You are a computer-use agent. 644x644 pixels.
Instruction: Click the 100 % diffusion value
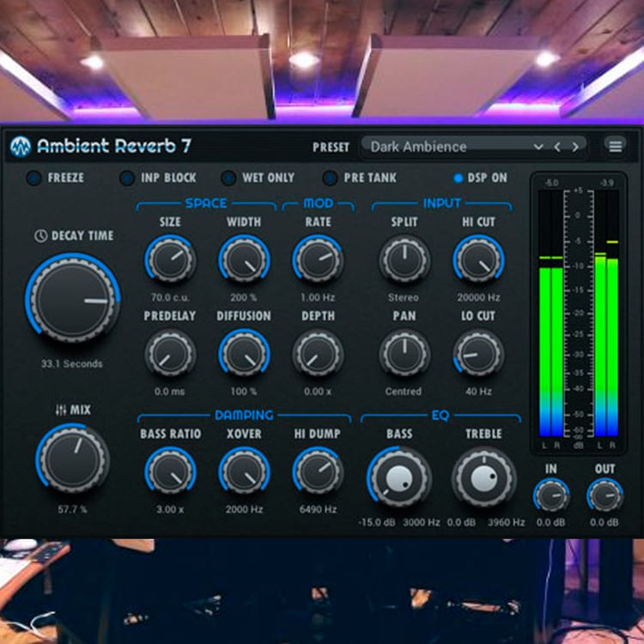[244, 392]
